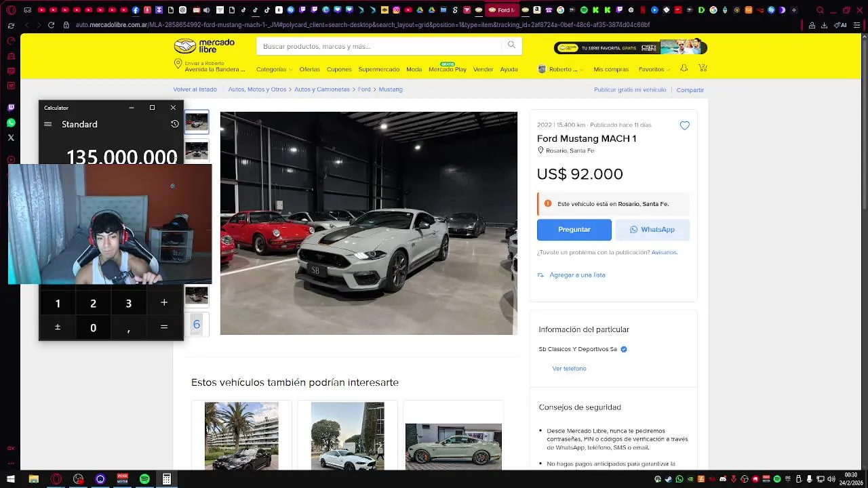This screenshot has width=868, height=488.
Task: Click the Ver teléfono link
Action: coord(569,369)
